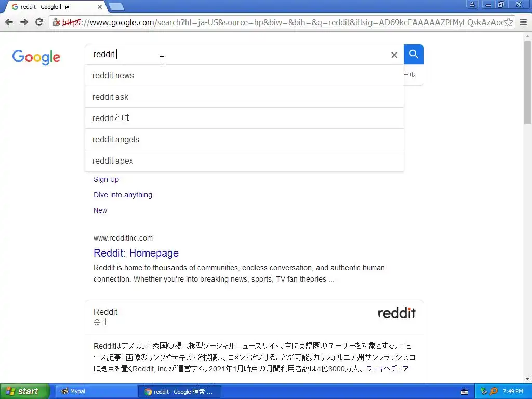
Task: Open the Windows Start menu
Action: (x=24, y=392)
